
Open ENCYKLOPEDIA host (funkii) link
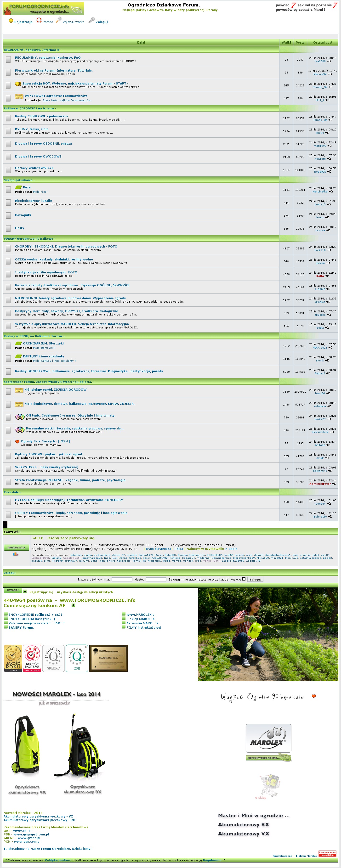click(32, 619)
